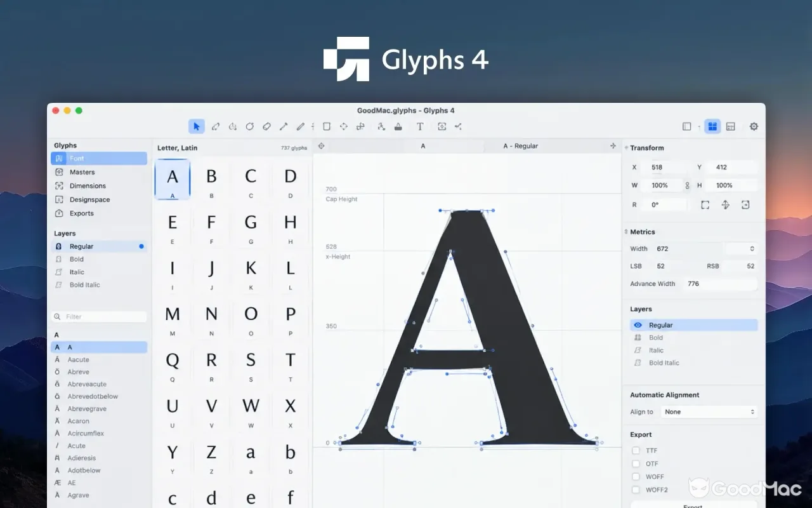The width and height of the screenshot is (812, 508).
Task: Click the paint bucket fill icon
Action: pos(398,126)
